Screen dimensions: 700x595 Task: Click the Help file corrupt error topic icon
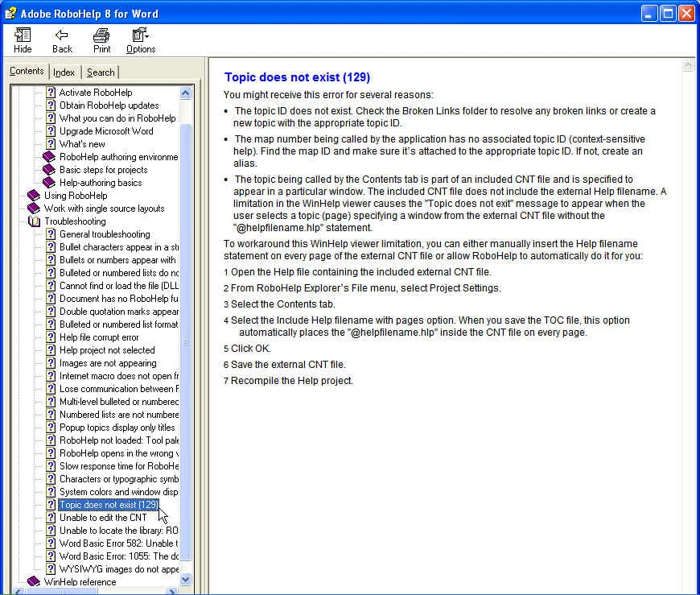[51, 337]
